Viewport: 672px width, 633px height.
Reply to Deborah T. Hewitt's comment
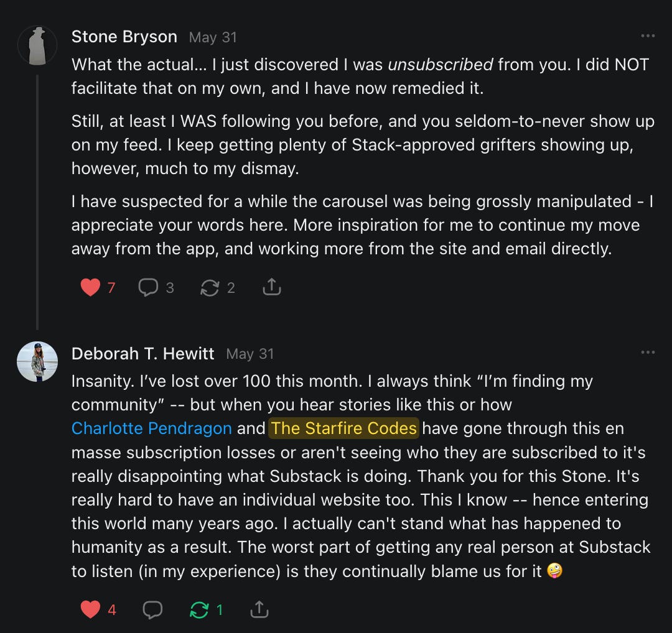click(x=152, y=610)
